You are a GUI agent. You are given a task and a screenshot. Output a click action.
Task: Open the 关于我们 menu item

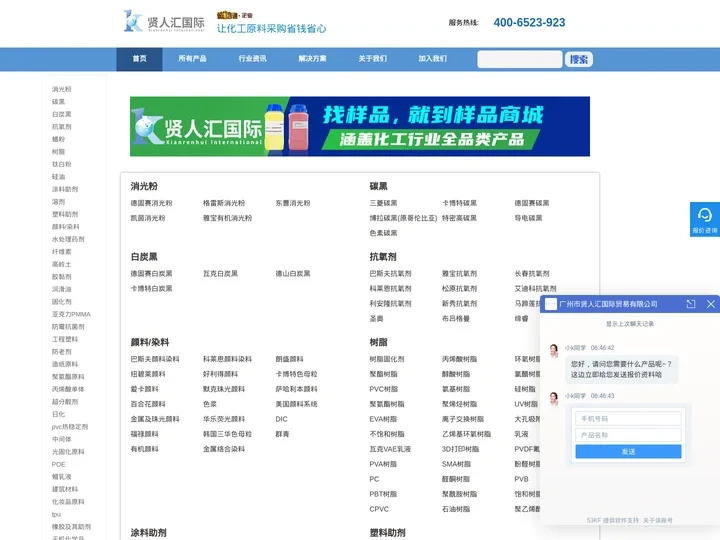[x=372, y=59]
